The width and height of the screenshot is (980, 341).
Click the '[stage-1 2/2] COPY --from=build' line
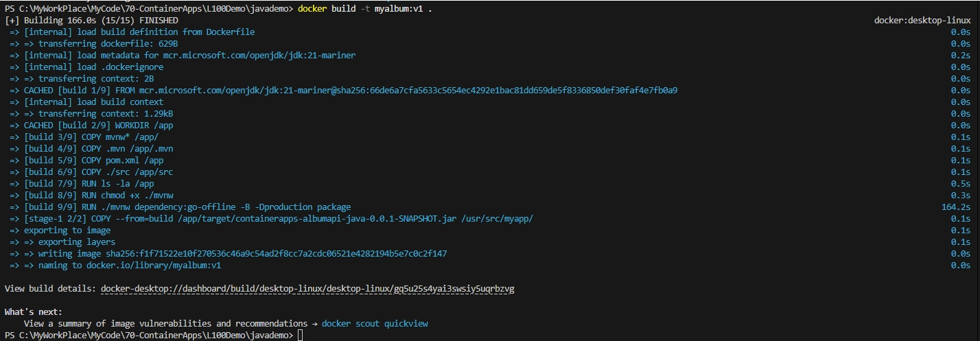(278, 219)
